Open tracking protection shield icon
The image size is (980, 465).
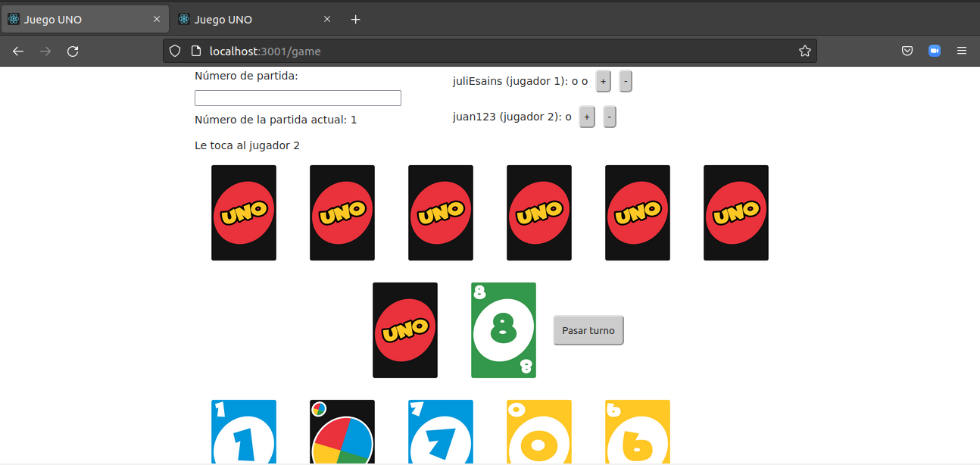175,51
